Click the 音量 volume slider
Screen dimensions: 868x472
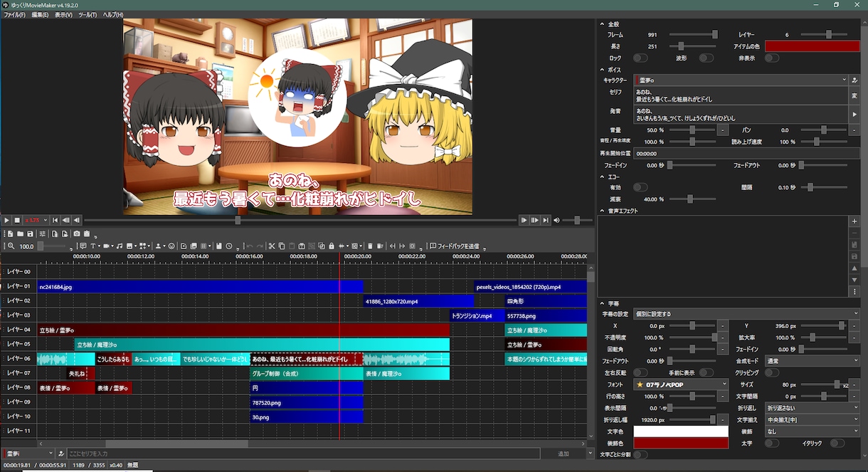click(x=692, y=130)
